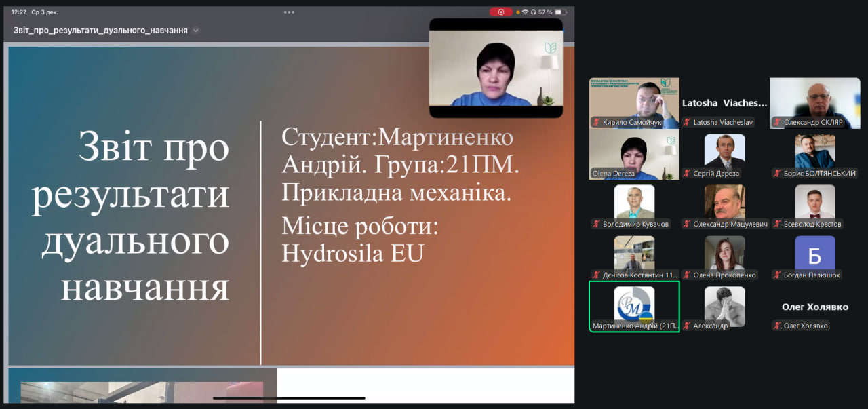868x409 pixels.
Task: Select Олександр СКЛЯР's video tile
Action: (x=815, y=103)
